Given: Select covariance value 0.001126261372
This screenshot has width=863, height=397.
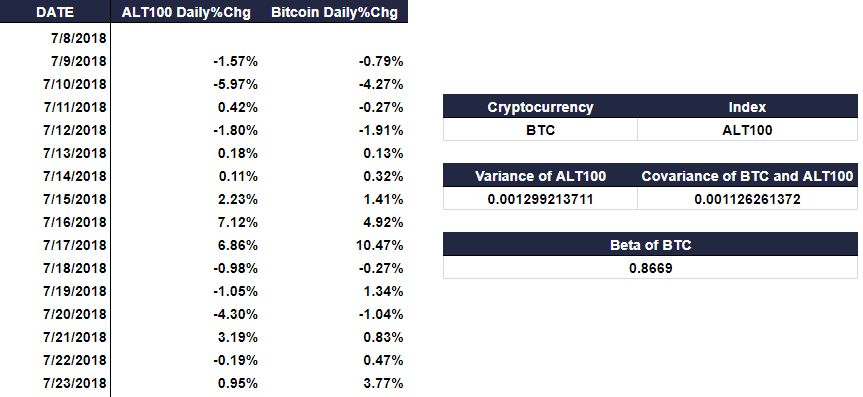Looking at the screenshot, I should tap(747, 199).
